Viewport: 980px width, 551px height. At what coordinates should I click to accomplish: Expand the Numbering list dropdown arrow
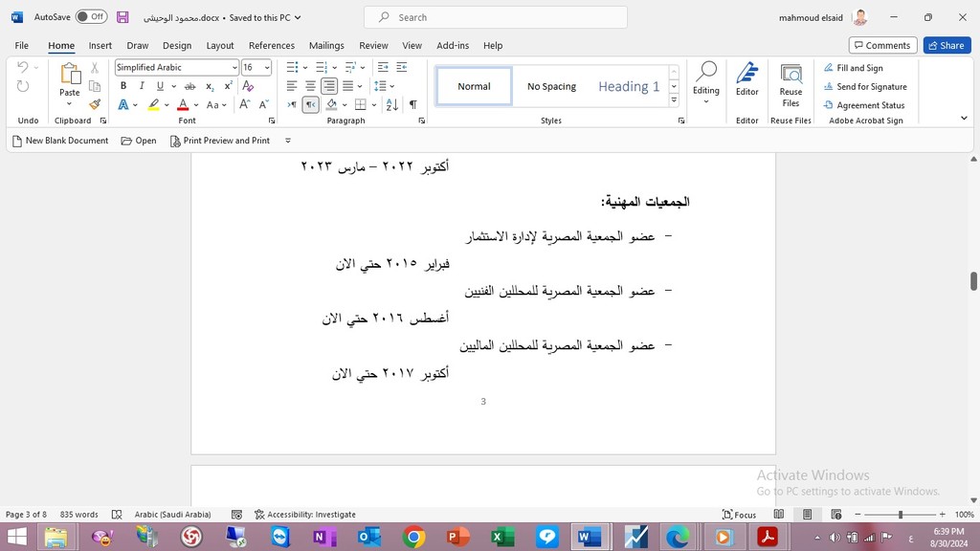coord(334,68)
